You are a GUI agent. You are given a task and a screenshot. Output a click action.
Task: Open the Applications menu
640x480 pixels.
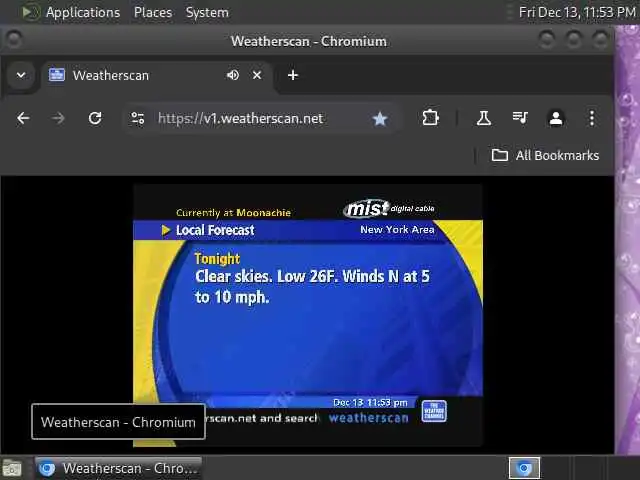(x=83, y=12)
